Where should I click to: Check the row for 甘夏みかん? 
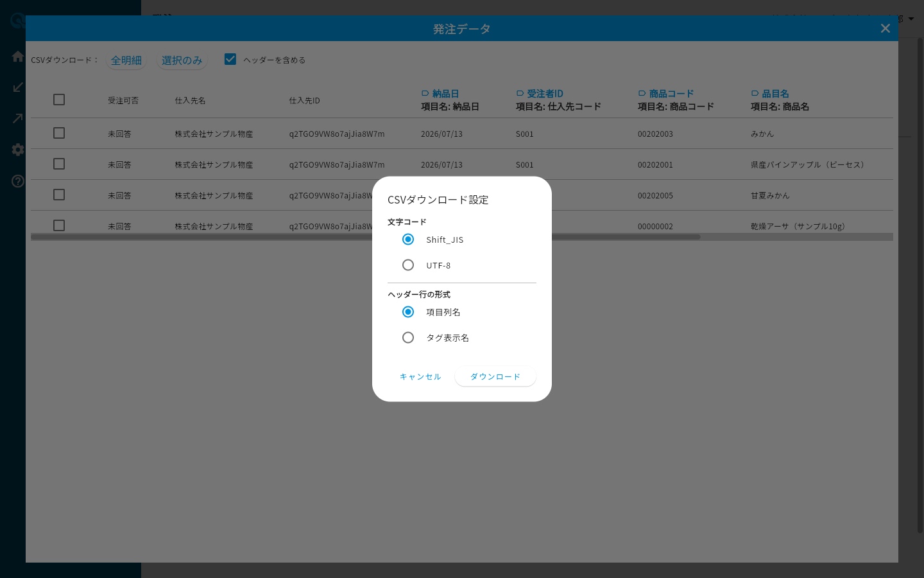(x=59, y=195)
